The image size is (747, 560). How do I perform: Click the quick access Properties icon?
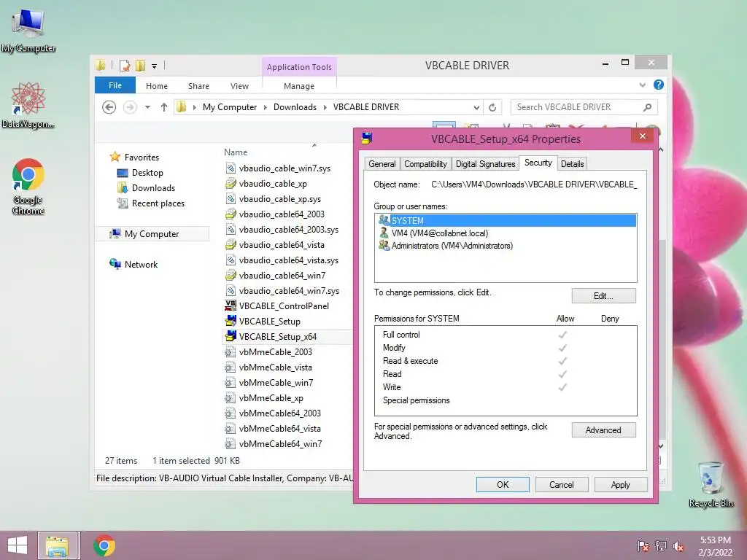point(125,65)
